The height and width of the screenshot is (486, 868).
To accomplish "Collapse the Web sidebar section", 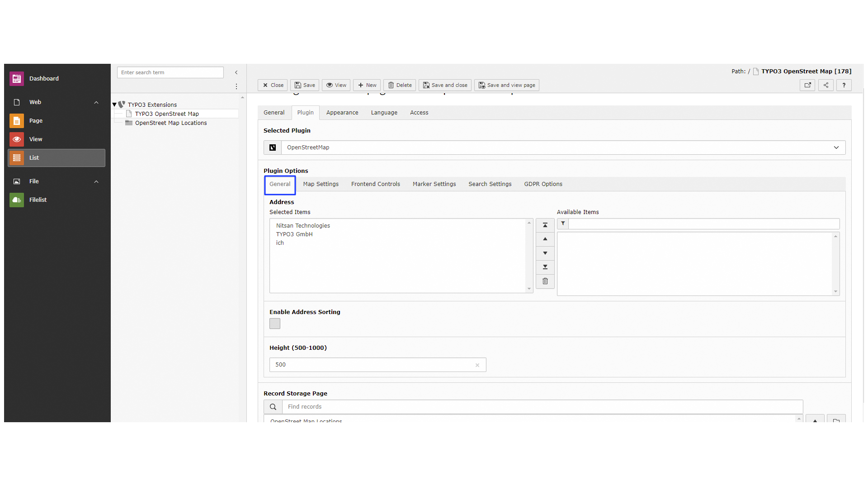I will point(96,102).
